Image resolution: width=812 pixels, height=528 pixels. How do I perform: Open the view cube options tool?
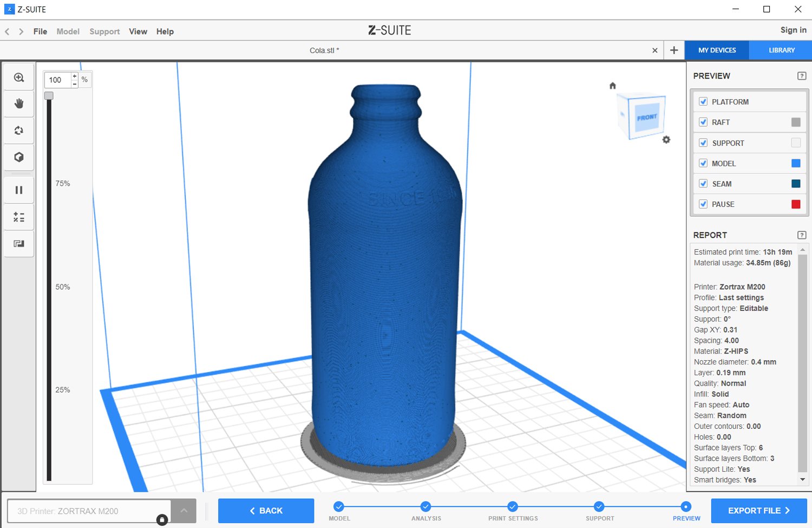19,157
